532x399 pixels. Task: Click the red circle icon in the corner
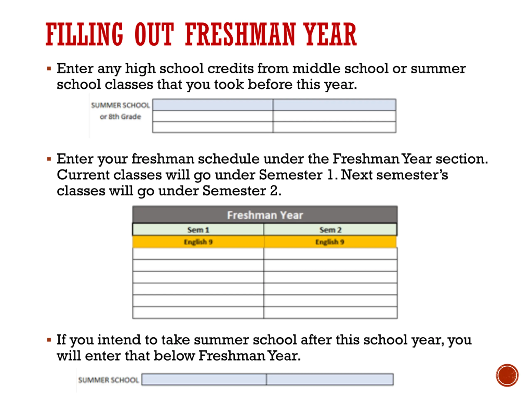coord(507,375)
